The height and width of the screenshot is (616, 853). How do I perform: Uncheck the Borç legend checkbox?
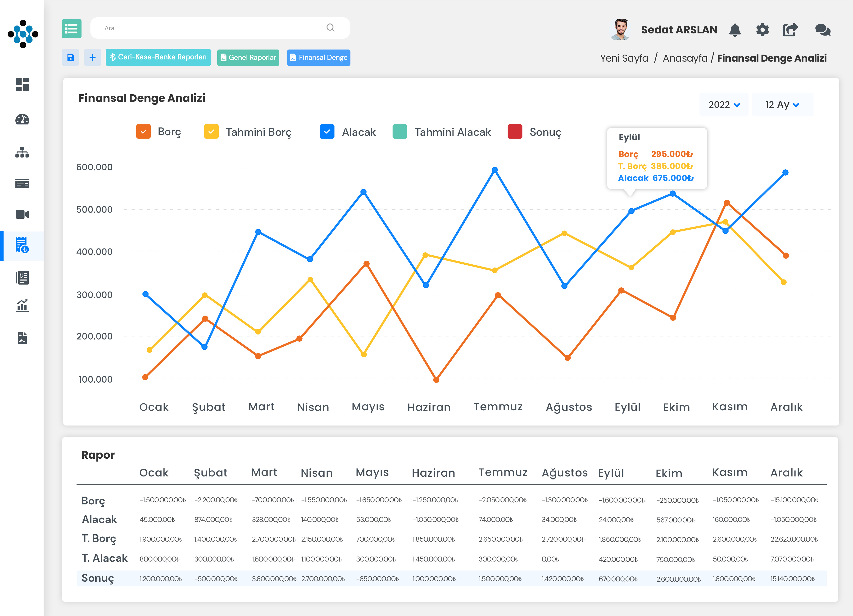pos(143,132)
